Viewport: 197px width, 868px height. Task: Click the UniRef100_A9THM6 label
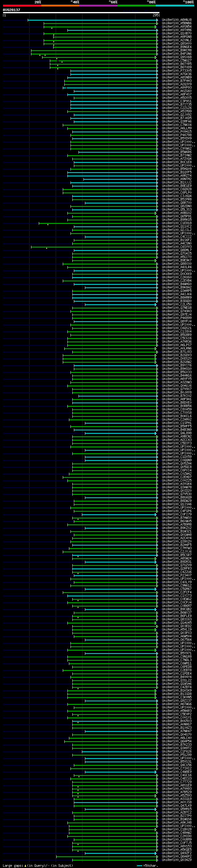[177, 30]
